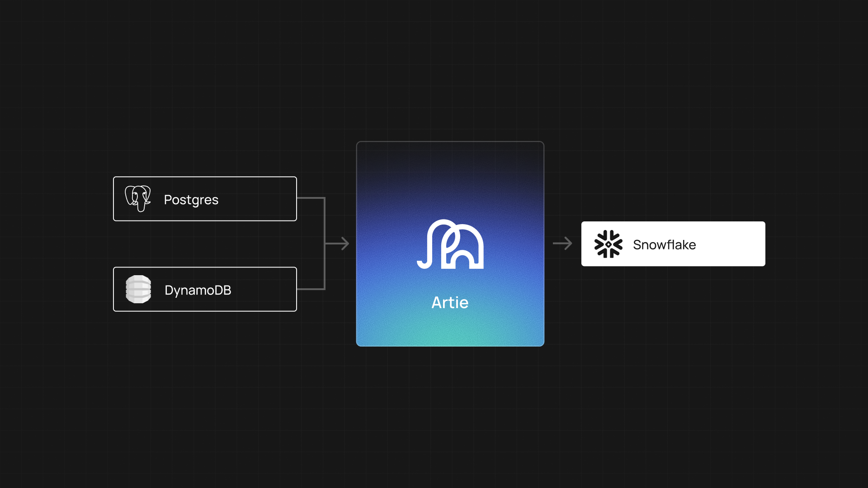
Task: Click the Artie elephant logo
Action: pyautogui.click(x=450, y=244)
